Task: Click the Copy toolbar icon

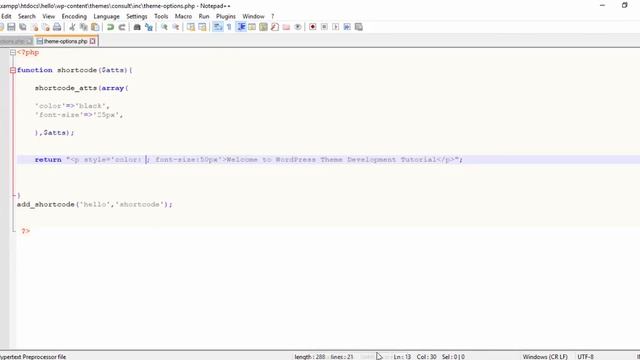Action: 84,27
